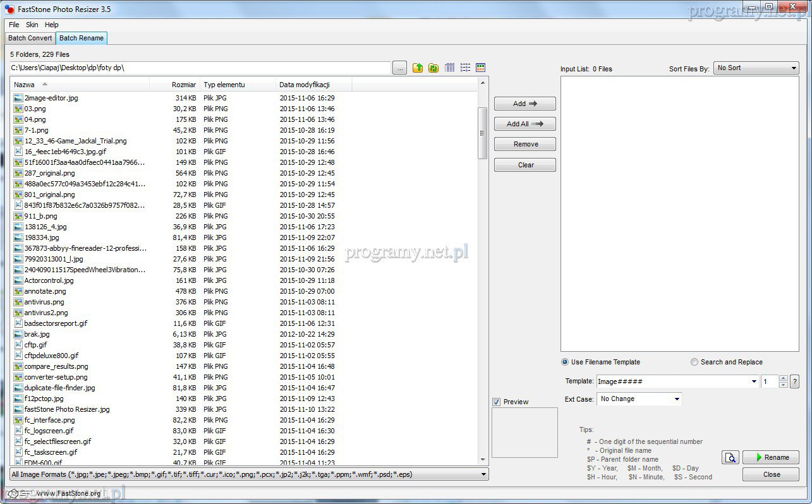This screenshot has width=812, height=504.
Task: Go up to the parent folder
Action: coord(418,68)
